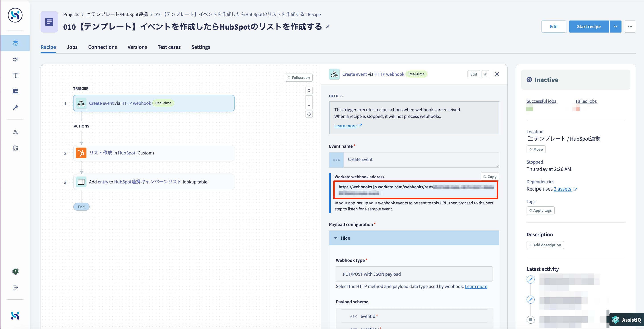Click the webhook icon in the details panel header
The image size is (644, 329).
coord(334,74)
